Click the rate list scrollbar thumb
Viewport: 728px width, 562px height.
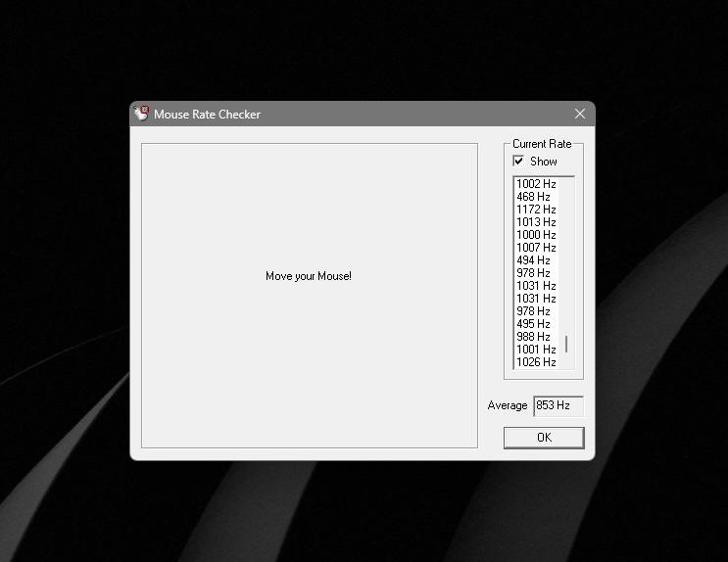click(x=566, y=345)
